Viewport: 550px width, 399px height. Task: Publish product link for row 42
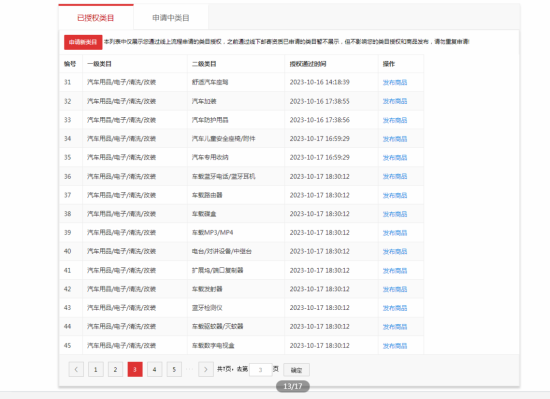click(395, 289)
